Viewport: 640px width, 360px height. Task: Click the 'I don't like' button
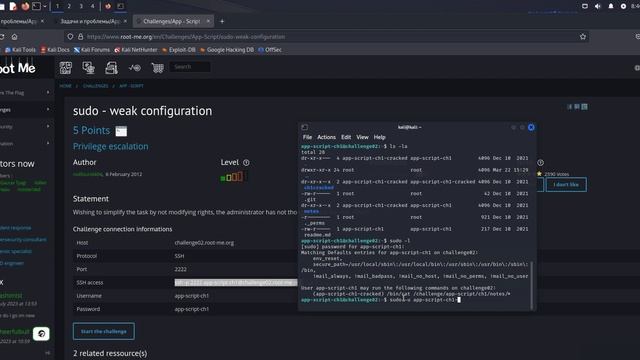point(566,184)
